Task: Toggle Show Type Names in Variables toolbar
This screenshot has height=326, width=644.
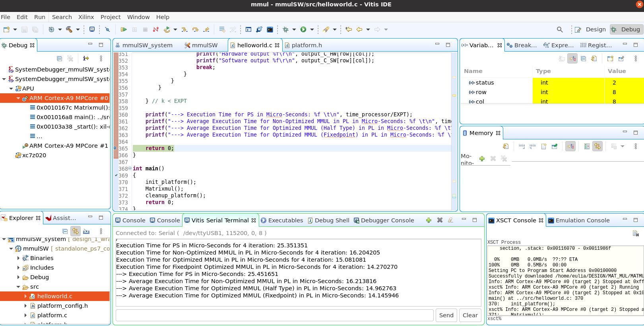Action: 561,59
